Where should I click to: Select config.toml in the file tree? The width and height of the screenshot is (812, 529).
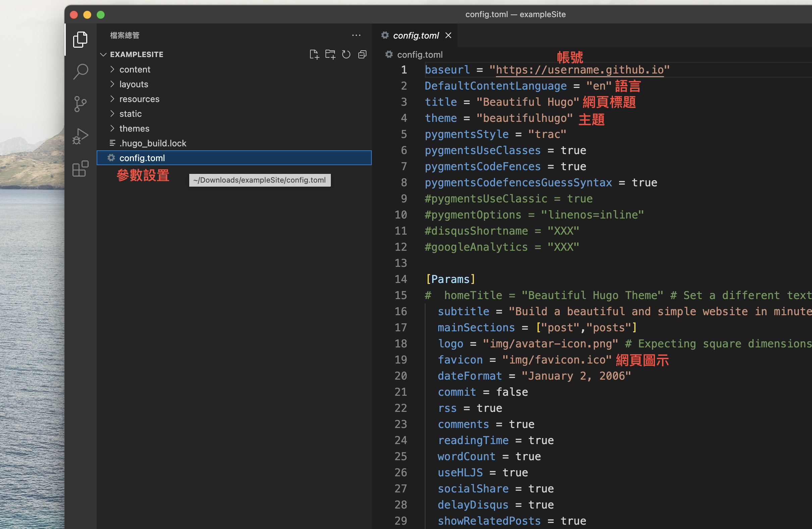click(234, 158)
